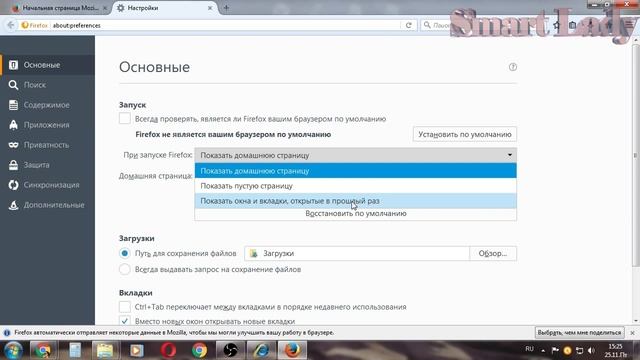
Task: Click the page vertical scrollbar
Action: [635, 155]
